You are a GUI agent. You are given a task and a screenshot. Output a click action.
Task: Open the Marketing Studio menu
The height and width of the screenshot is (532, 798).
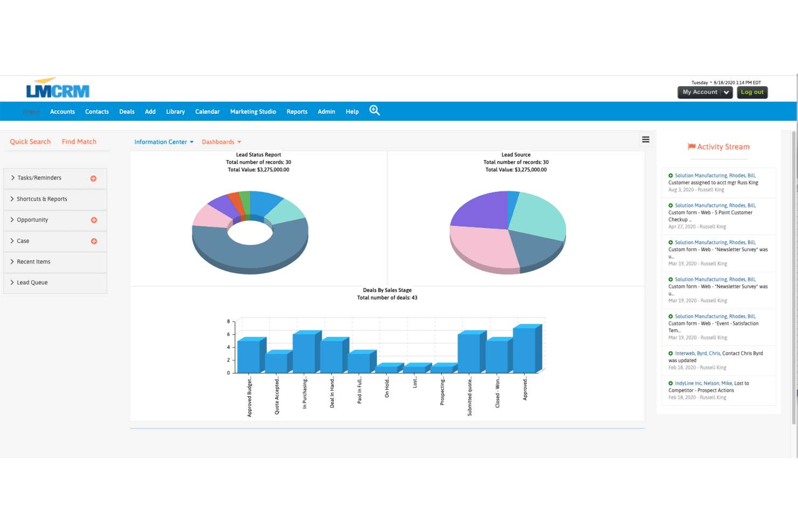(x=253, y=112)
